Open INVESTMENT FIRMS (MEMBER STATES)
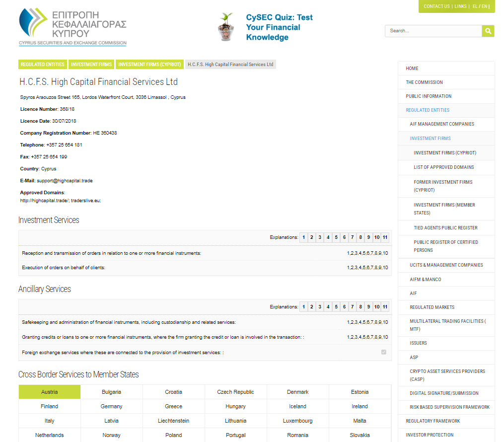This screenshot has height=442, width=504. (446, 209)
